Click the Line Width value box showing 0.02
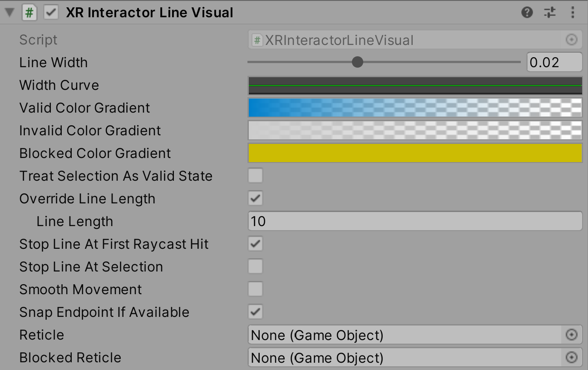 click(554, 62)
